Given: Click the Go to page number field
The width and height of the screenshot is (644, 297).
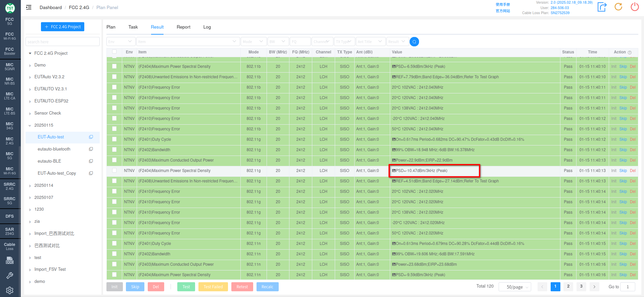Looking at the screenshot, I should coord(628,287).
